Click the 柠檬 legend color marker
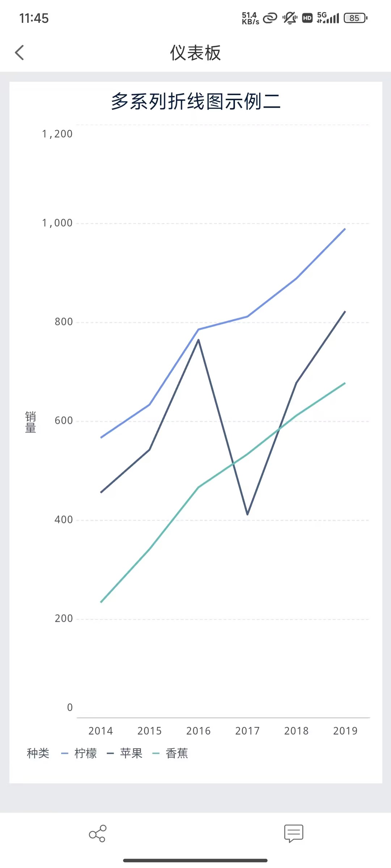This screenshot has width=391, height=868. 65,754
